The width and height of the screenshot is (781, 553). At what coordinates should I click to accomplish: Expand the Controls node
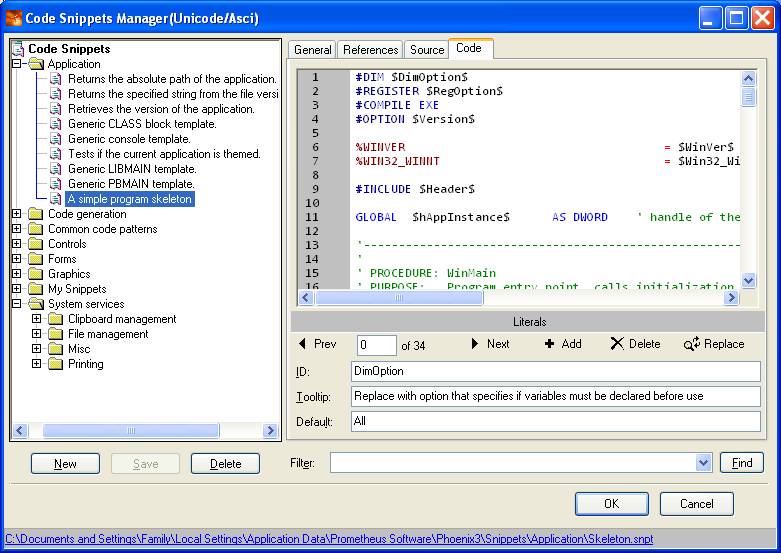[x=16, y=244]
